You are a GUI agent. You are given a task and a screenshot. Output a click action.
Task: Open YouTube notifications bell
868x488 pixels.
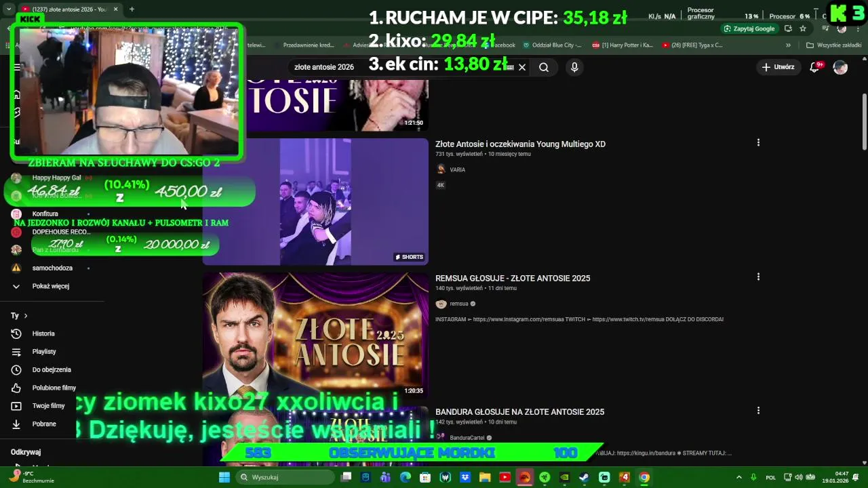[x=815, y=67]
